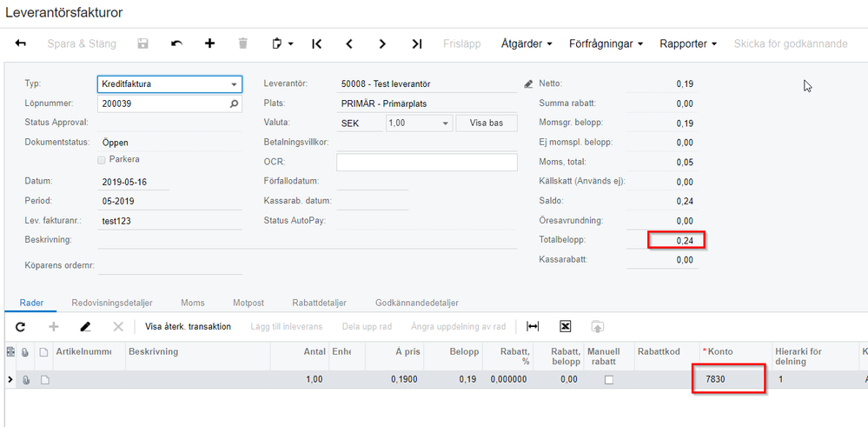
Task: Go to previous record arrow
Action: (349, 43)
